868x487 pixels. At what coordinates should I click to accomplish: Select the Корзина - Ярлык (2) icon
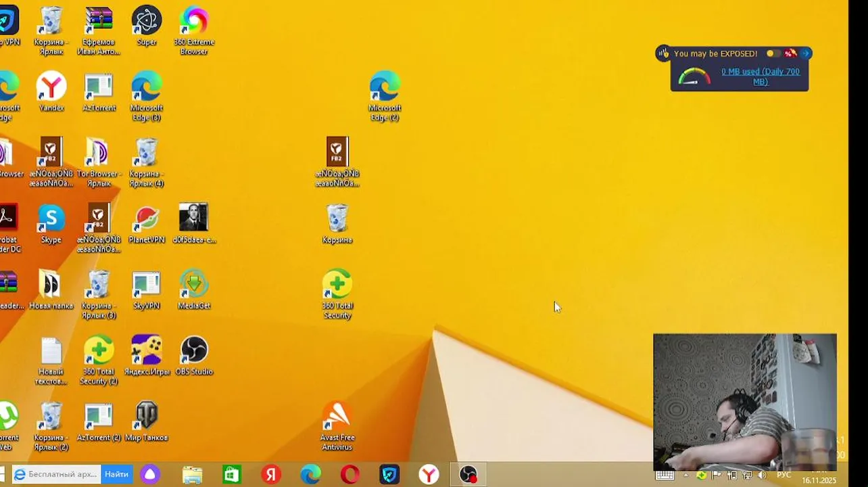tap(51, 426)
